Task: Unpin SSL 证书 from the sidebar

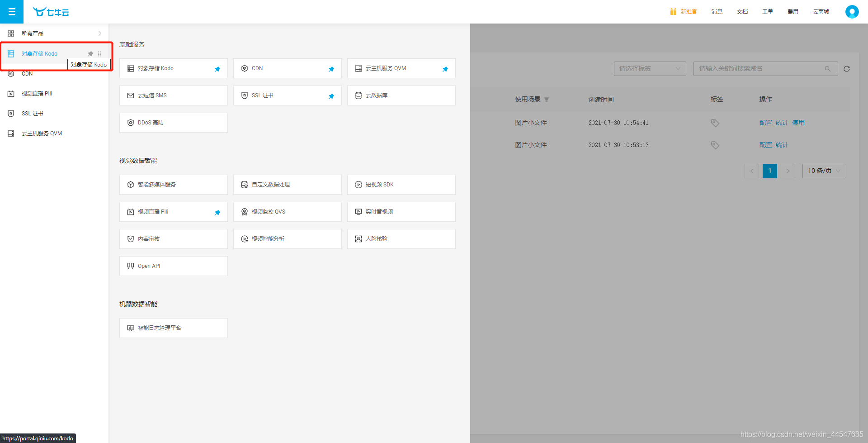Action: (331, 96)
